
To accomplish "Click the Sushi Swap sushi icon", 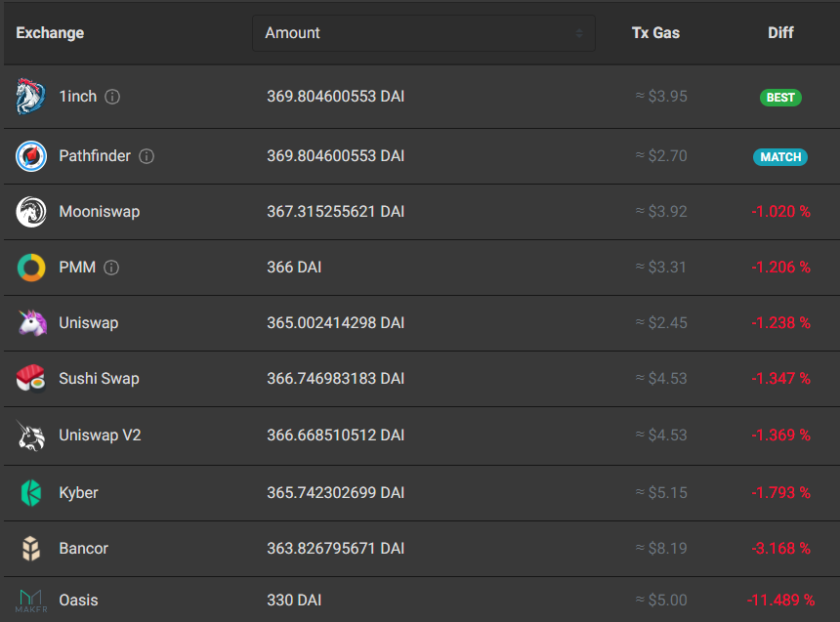I will point(31,379).
